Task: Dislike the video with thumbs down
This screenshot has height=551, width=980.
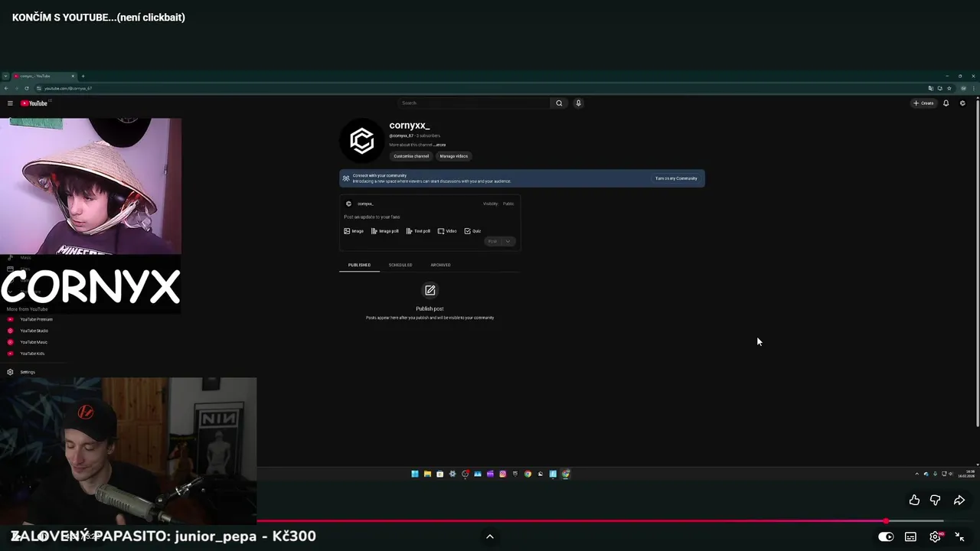Action: pos(935,500)
